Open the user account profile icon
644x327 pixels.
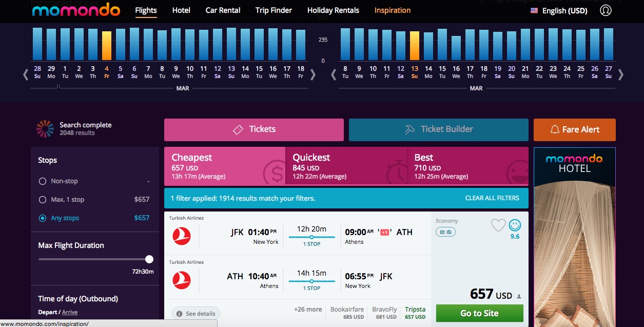tap(606, 10)
